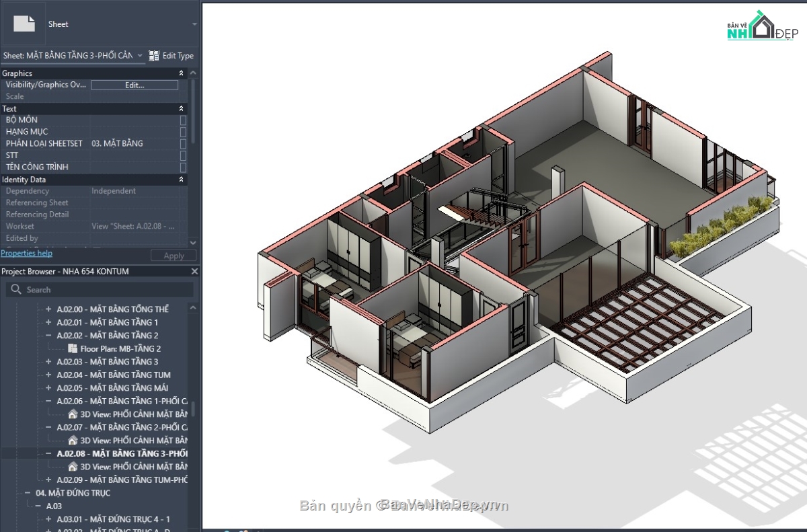Select sheet A.02.08 - MẶT BẰNG TẦNG 3-PHỐI
The image size is (807, 532).
coord(122,453)
